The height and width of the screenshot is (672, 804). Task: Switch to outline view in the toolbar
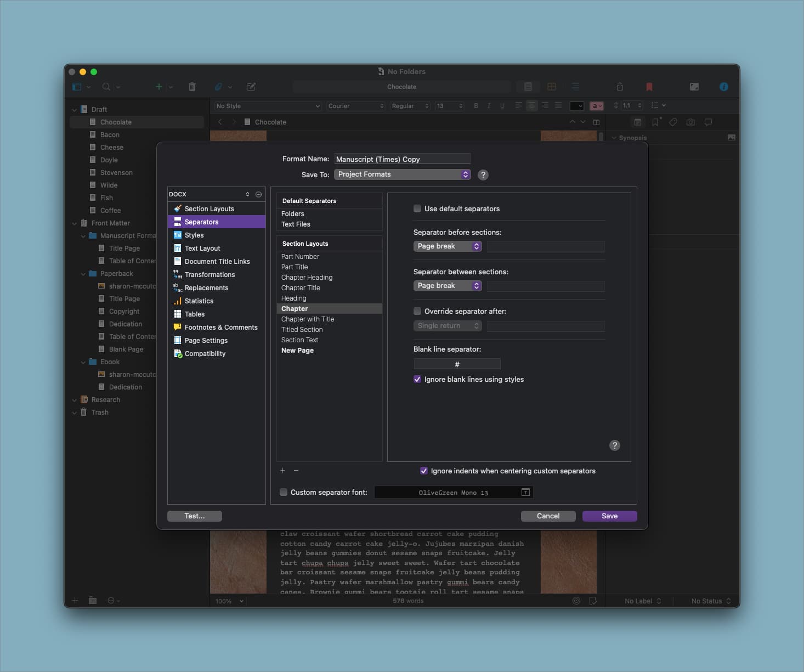(575, 87)
